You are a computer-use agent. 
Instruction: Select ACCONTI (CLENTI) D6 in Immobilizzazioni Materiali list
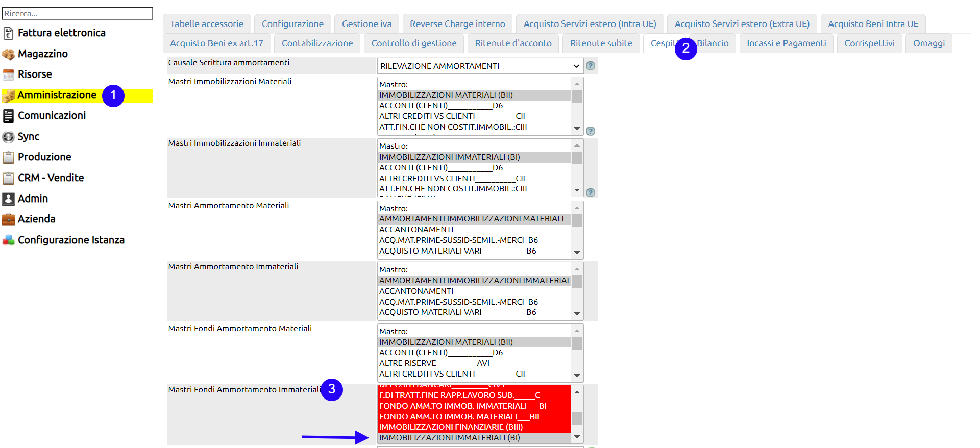[474, 106]
